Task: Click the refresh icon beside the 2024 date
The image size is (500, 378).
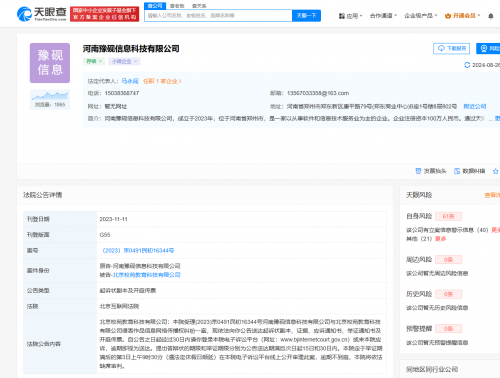Action: pos(467,65)
